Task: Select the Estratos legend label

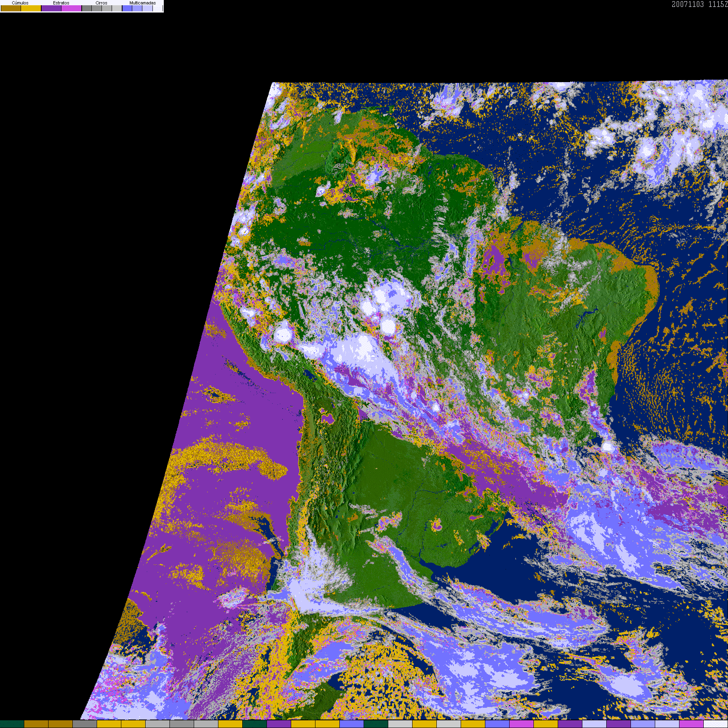Action: [61, 3]
